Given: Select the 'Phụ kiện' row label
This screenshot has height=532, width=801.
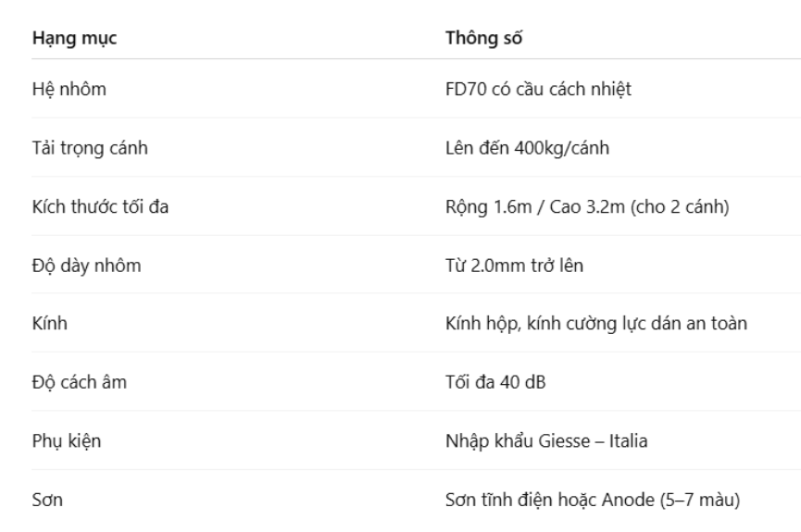Looking at the screenshot, I should tap(67, 441).
